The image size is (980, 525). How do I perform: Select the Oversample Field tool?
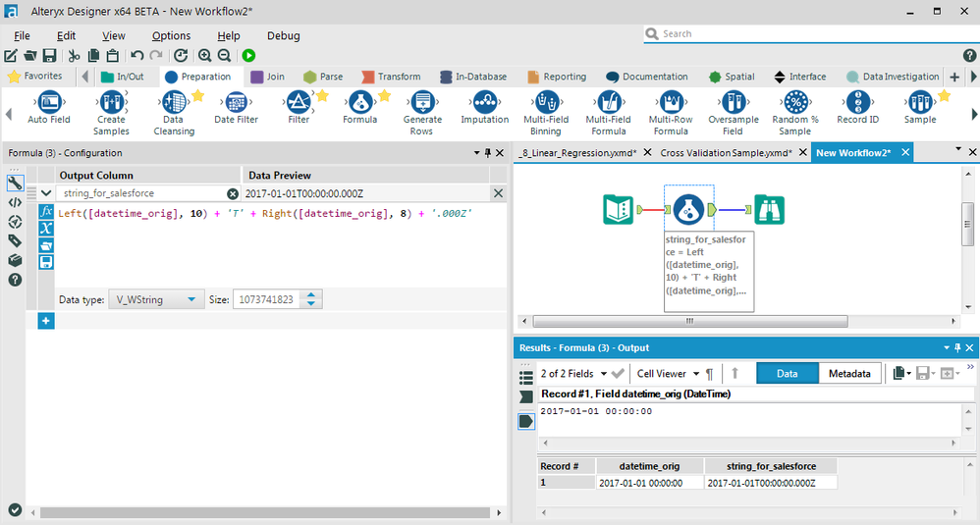coord(734,113)
